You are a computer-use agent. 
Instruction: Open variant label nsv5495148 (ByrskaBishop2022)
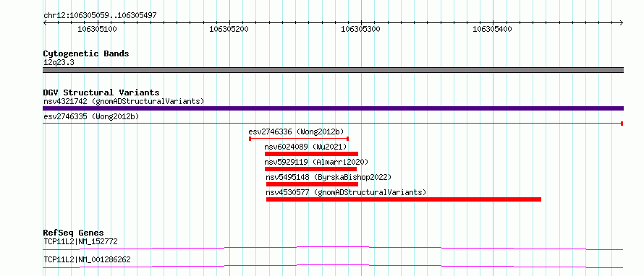pos(329,177)
